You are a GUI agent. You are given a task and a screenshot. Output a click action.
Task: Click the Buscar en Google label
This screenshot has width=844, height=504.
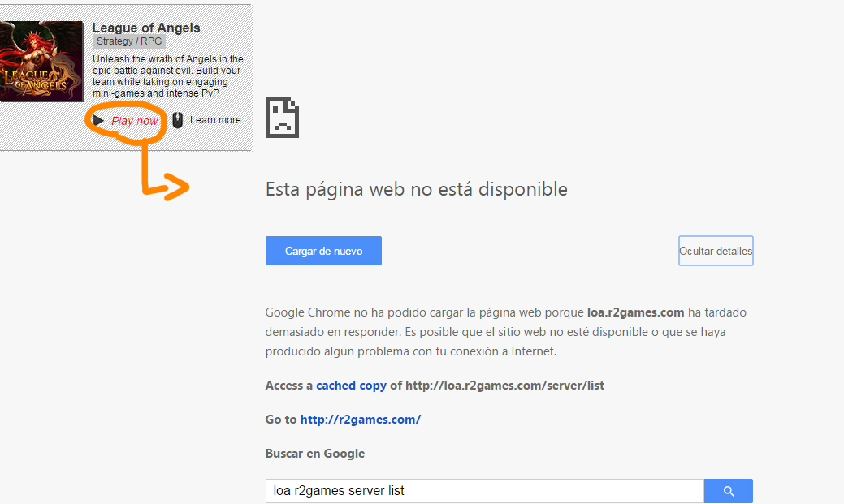(314, 454)
